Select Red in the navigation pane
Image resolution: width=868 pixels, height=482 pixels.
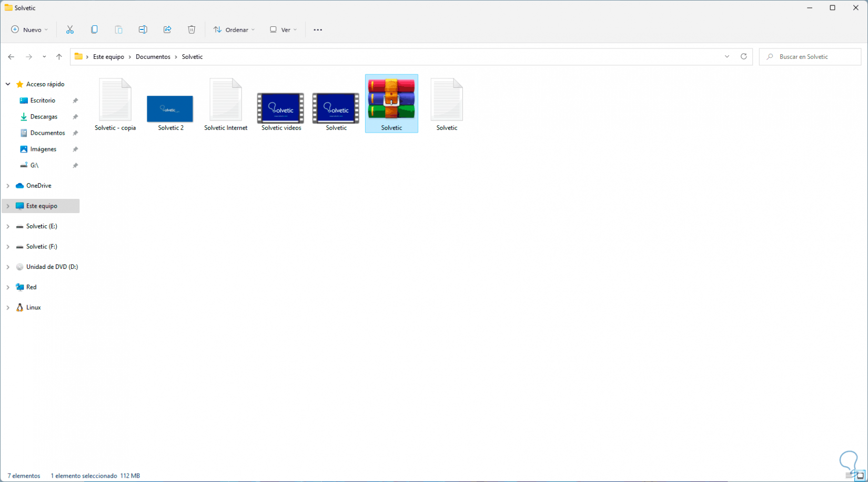31,287
